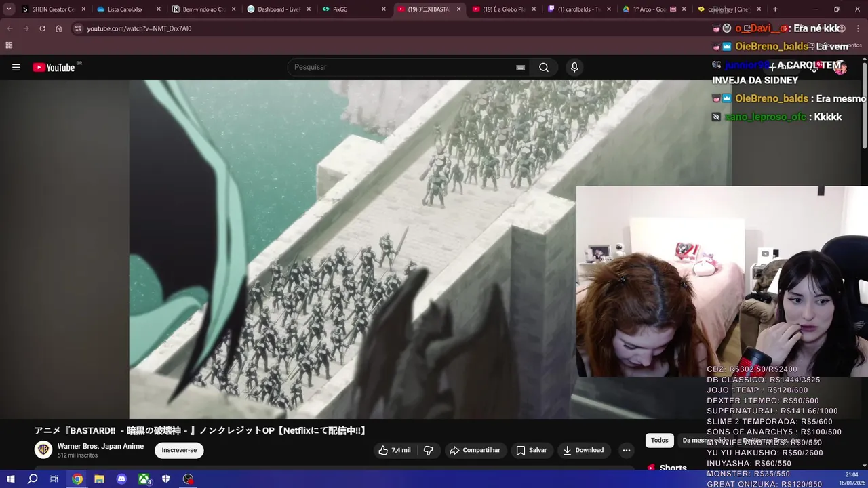868x488 pixels.
Task: Open Task View on taskbar
Action: pyautogui.click(x=54, y=479)
